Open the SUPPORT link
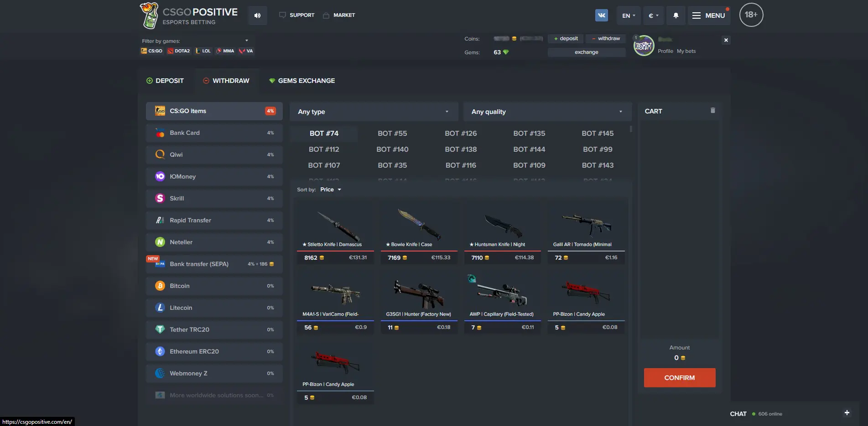This screenshot has height=426, width=868. [x=297, y=15]
